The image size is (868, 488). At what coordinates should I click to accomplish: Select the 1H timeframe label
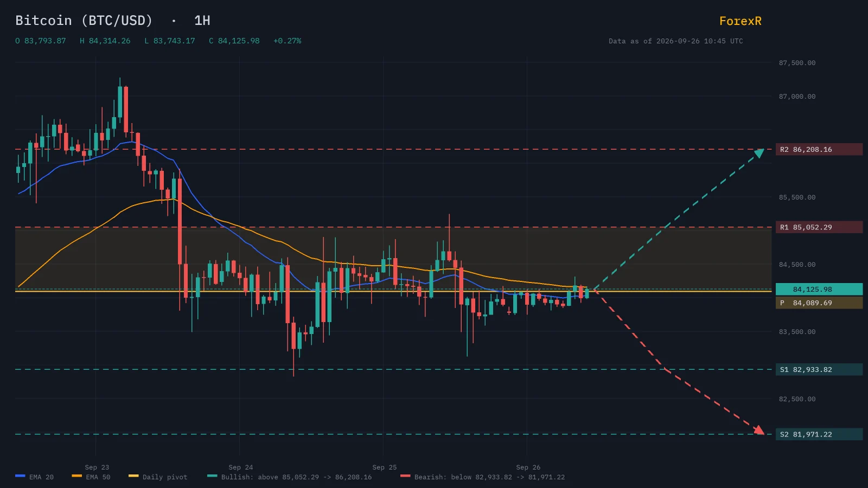202,21
